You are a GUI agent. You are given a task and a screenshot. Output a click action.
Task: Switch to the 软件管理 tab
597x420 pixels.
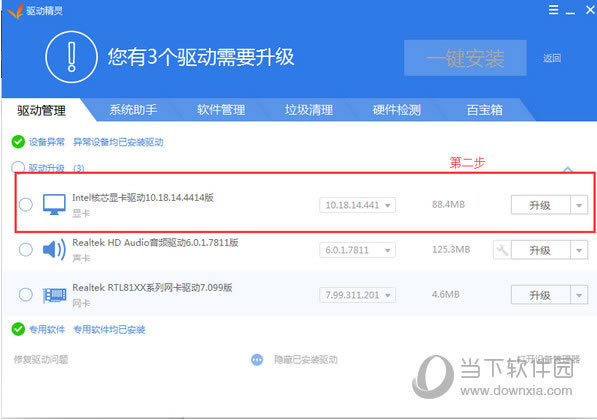221,110
